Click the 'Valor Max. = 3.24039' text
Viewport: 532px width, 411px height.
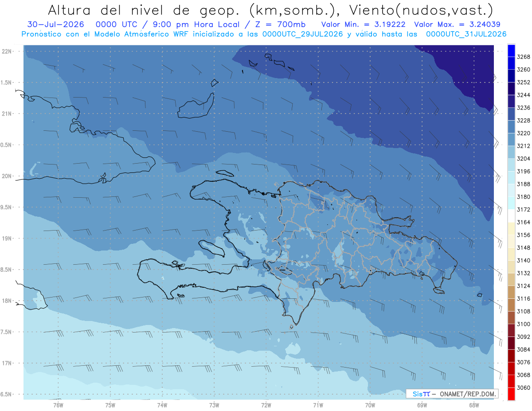pos(457,24)
